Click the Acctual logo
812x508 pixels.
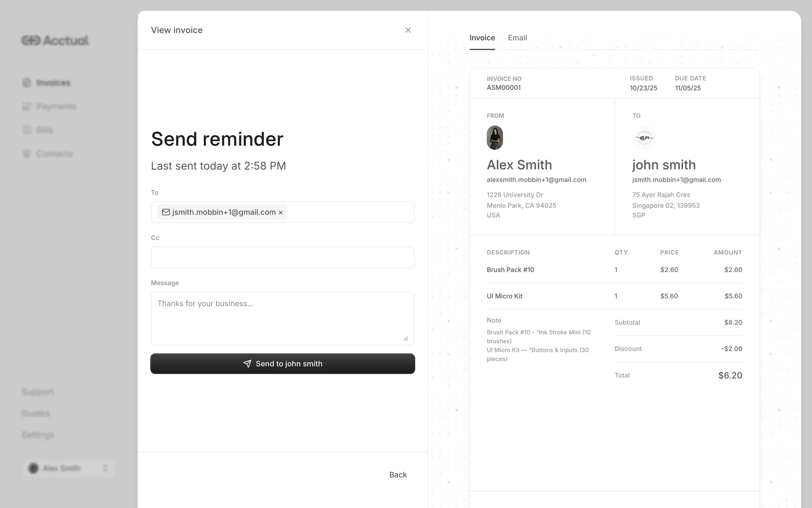click(55, 40)
